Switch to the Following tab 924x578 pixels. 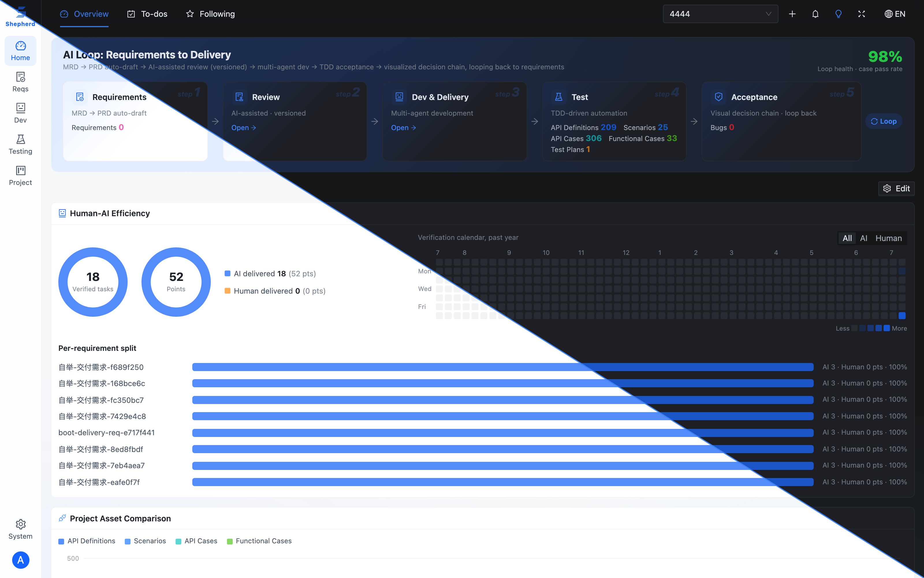[210, 14]
